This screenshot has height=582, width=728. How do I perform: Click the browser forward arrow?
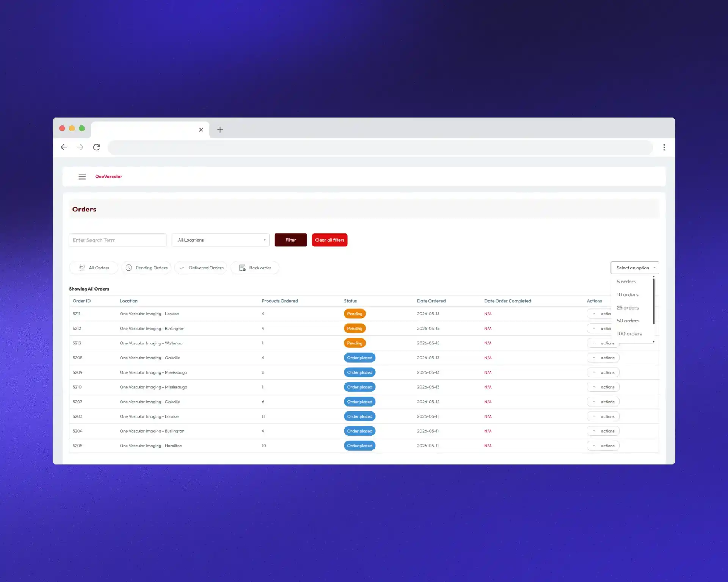pos(80,147)
